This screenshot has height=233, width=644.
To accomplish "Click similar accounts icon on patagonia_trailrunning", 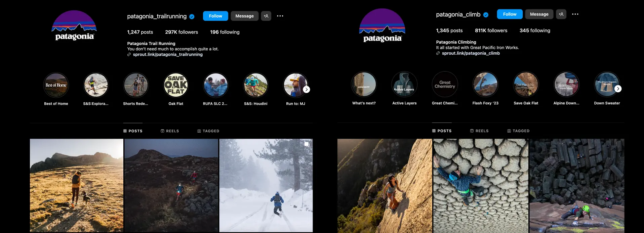I will click(x=266, y=16).
